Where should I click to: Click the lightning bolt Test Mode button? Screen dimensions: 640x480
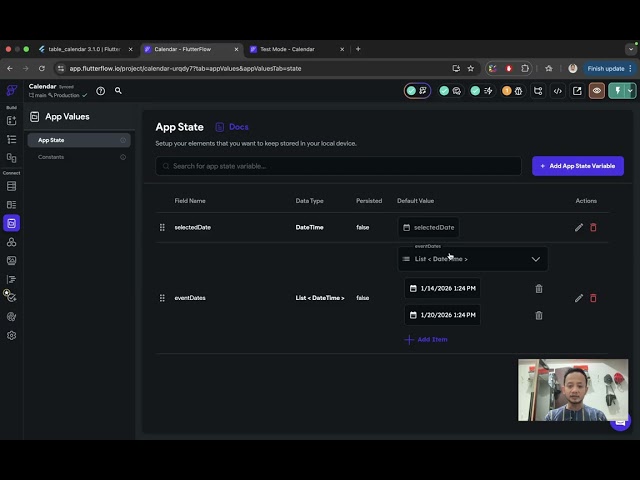[x=618, y=91]
